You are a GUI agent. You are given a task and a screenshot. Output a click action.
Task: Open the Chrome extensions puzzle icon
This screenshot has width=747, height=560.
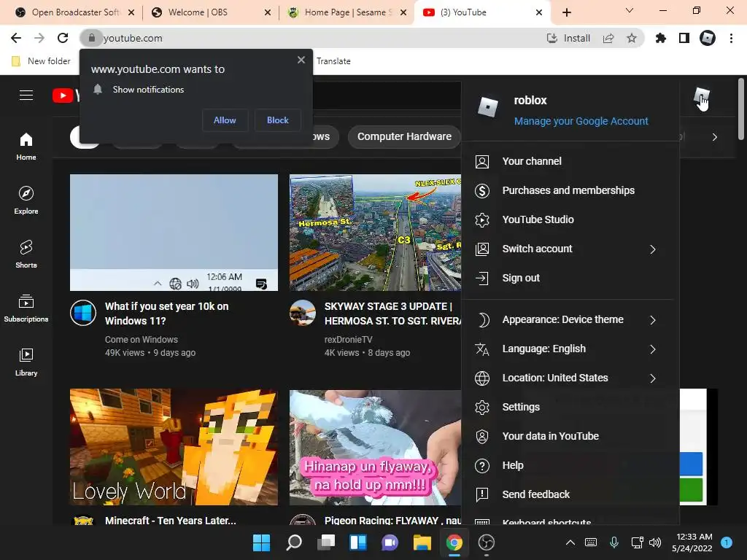pyautogui.click(x=661, y=38)
